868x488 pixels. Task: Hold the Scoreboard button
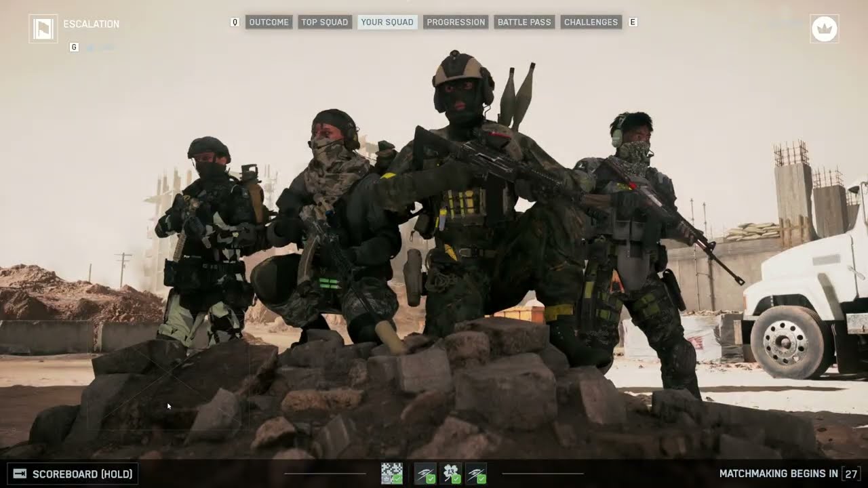(x=73, y=474)
